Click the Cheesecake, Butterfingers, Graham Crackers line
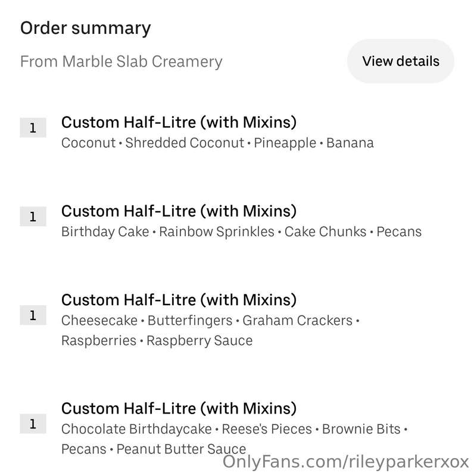The width and height of the screenshot is (474, 476). 210,321
